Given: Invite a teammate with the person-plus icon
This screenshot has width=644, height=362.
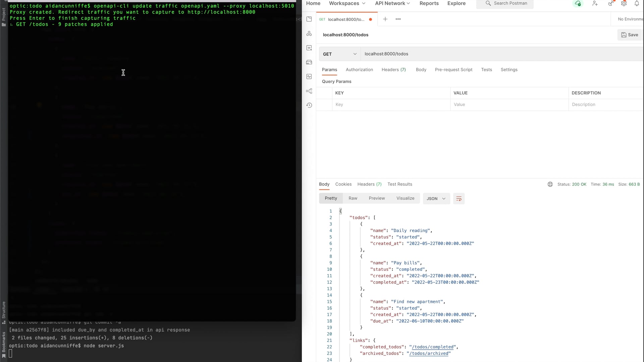Looking at the screenshot, I should [x=594, y=3].
